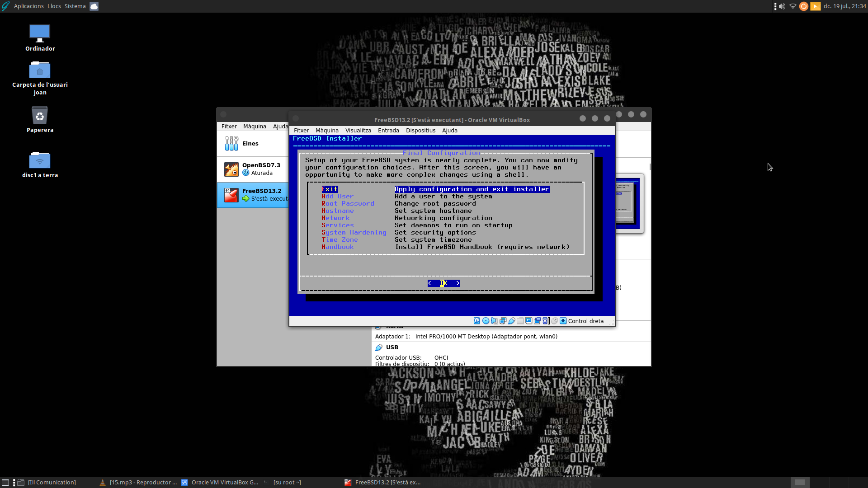Image resolution: width=868 pixels, height=488 pixels.
Task: Click recording indicator in VM status bar
Action: tap(537, 321)
